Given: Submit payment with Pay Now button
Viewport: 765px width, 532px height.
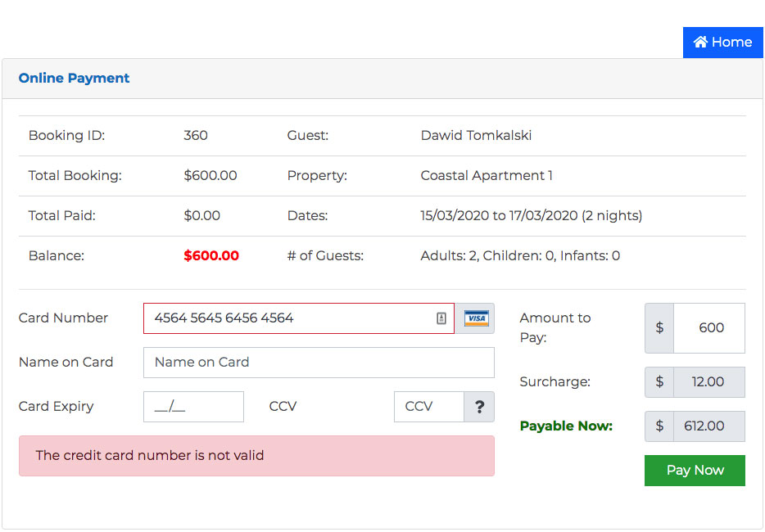Looking at the screenshot, I should (x=695, y=470).
